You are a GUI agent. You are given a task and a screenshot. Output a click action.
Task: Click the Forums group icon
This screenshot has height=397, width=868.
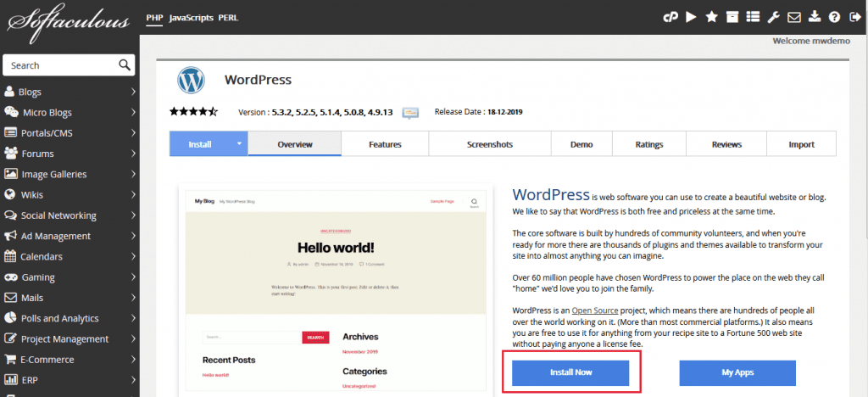pos(10,154)
